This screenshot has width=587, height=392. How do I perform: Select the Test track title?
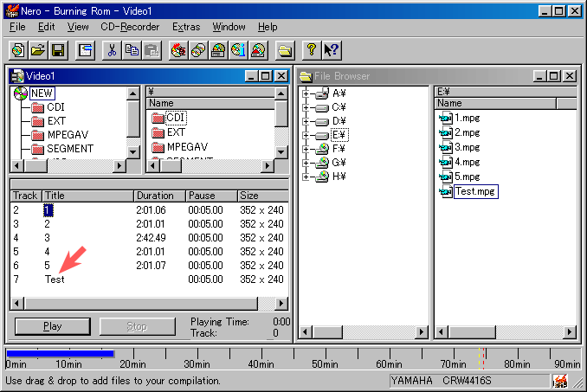(x=55, y=280)
